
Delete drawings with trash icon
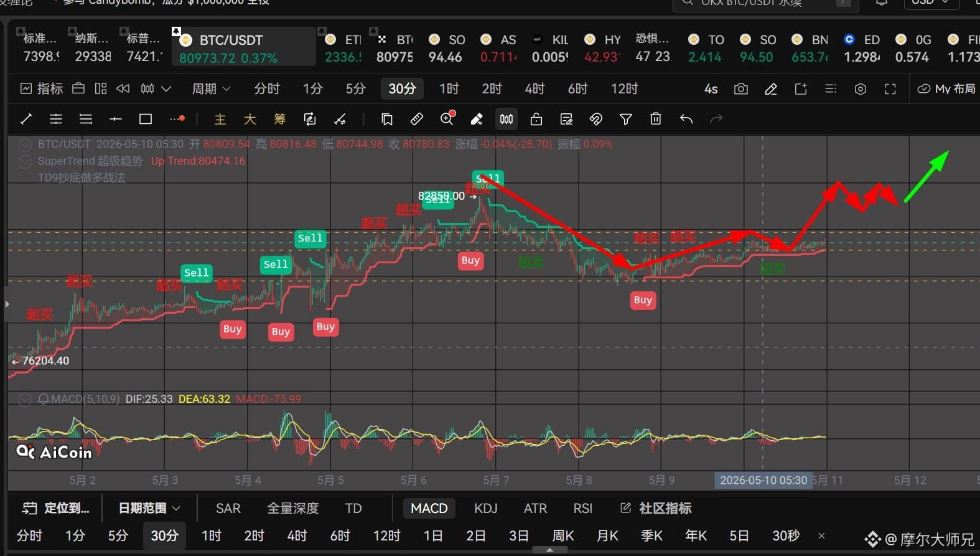656,119
